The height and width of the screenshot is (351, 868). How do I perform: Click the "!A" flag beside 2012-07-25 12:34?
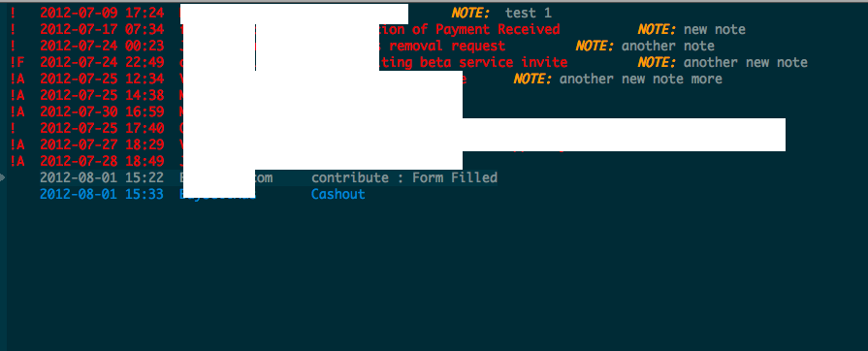pos(17,79)
